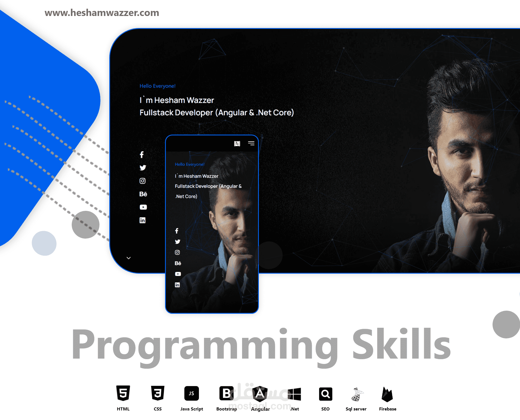Click the scroll-down chevron on desktop mockup
Viewport: 520px width, 420px height.
pyautogui.click(x=129, y=258)
